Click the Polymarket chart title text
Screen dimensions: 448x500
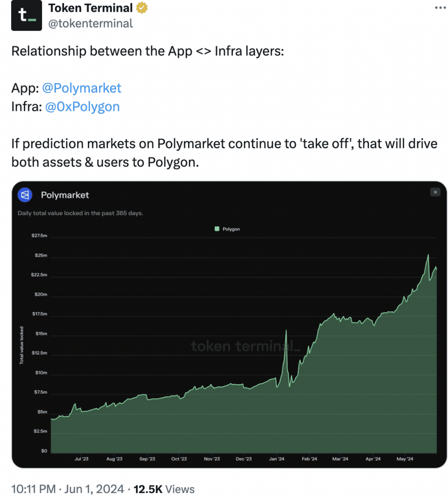(x=65, y=195)
